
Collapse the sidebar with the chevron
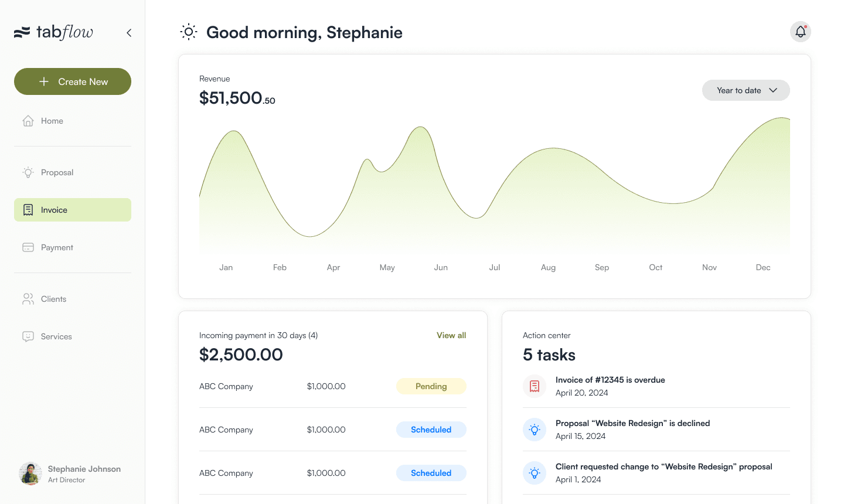pos(129,33)
